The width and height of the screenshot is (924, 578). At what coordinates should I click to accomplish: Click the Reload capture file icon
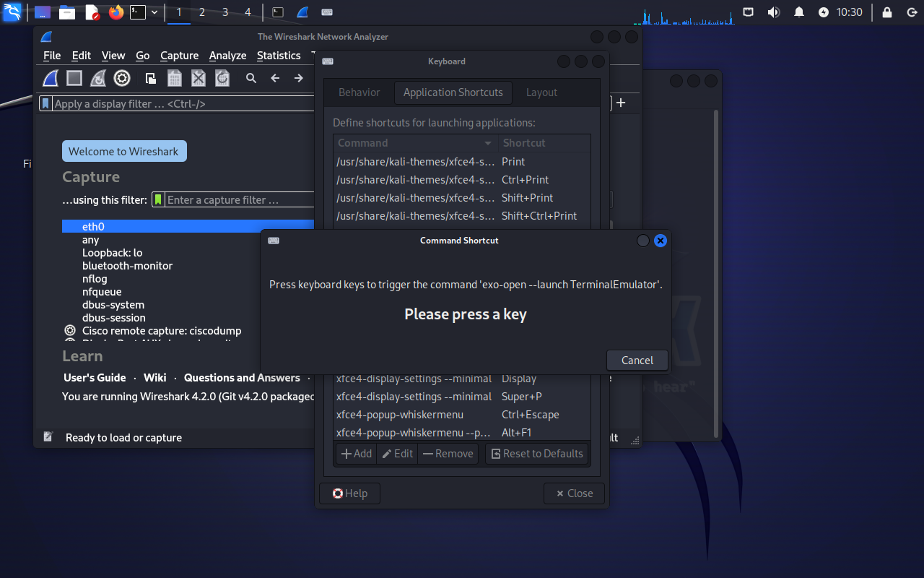pos(222,78)
